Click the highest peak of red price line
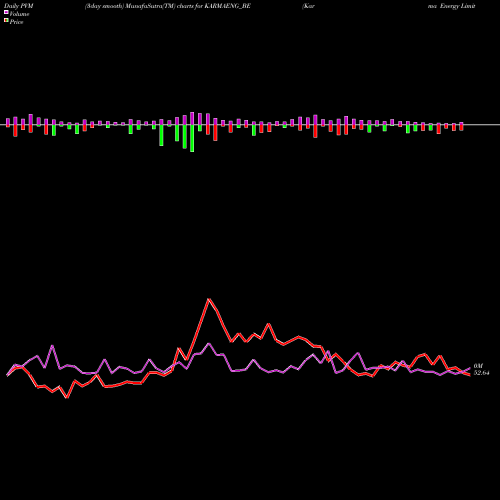The width and height of the screenshot is (500, 500). click(209, 299)
